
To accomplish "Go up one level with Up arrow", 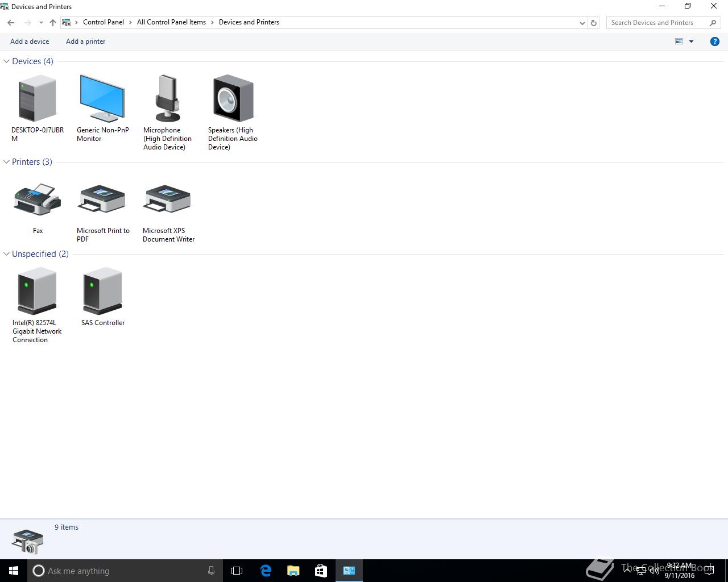I will (53, 23).
